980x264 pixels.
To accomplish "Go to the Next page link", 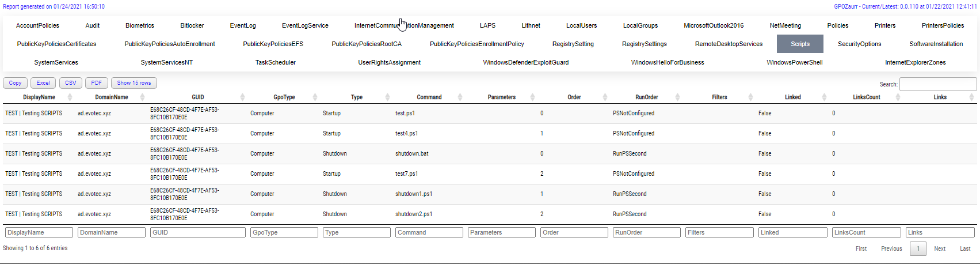I will coord(939,248).
